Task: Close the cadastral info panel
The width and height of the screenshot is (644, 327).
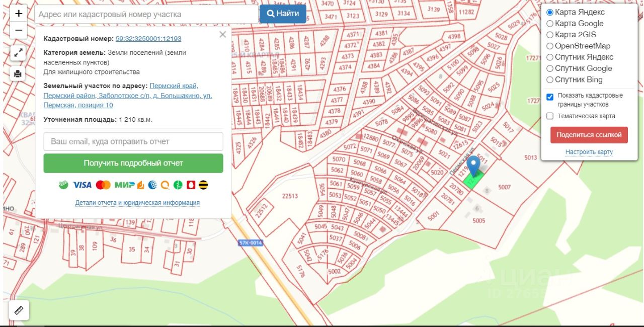Action: [222, 35]
